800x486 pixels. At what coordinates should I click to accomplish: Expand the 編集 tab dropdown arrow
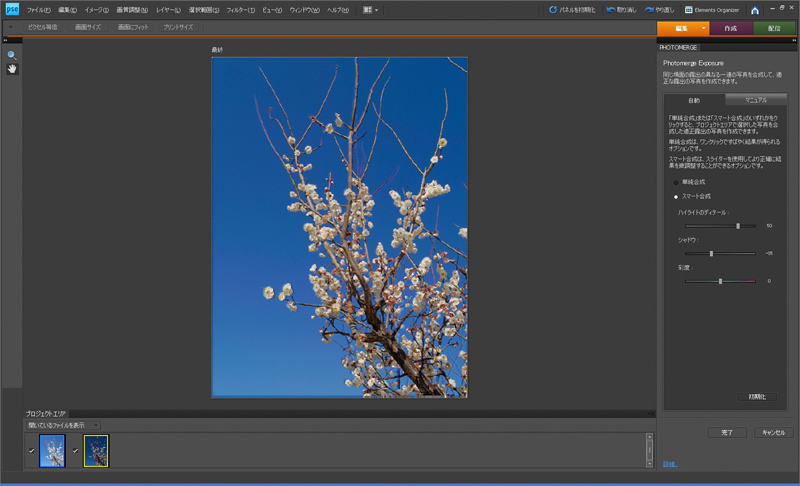tap(703, 28)
